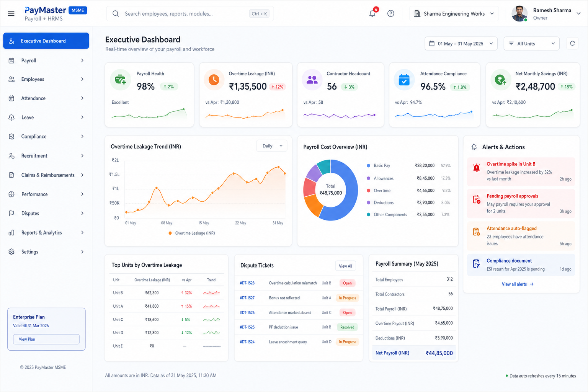588x392 pixels.
Task: Click the Disputes flag icon
Action: [x=11, y=213]
